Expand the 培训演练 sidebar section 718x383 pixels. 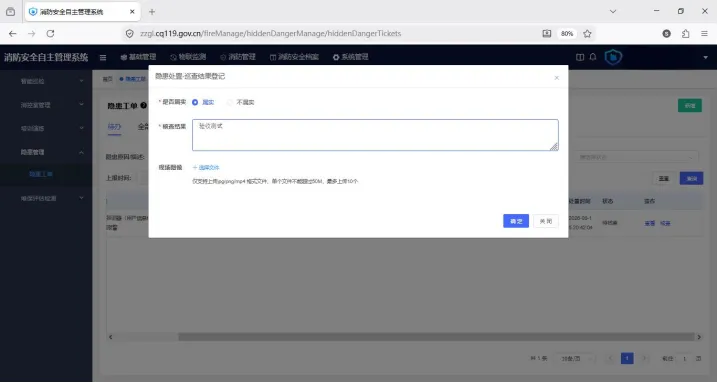point(46,128)
